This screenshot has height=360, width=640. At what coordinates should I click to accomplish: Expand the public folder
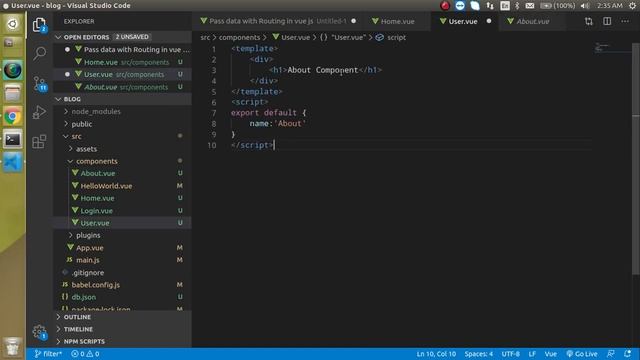tap(122, 124)
